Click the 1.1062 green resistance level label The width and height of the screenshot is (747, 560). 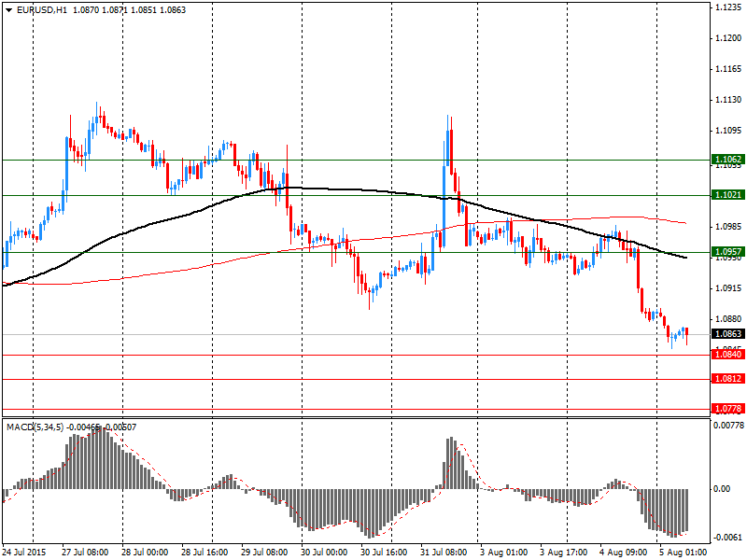click(728, 160)
